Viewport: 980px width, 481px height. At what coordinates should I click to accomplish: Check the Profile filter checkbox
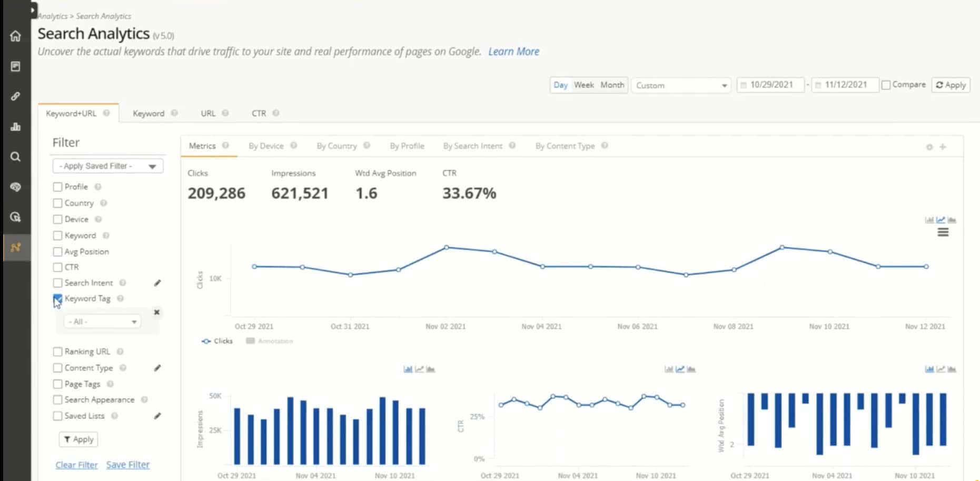[57, 187]
